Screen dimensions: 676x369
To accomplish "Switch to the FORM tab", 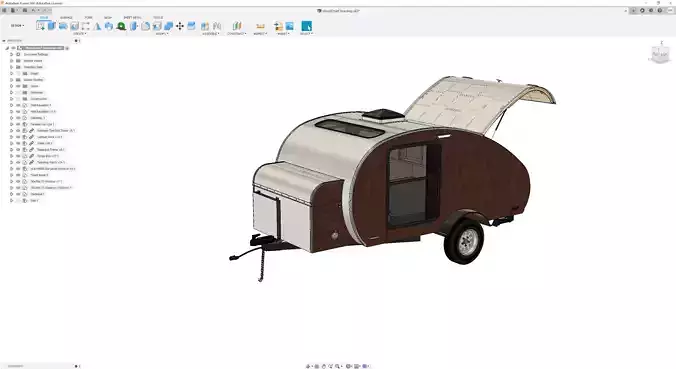I will click(x=88, y=18).
